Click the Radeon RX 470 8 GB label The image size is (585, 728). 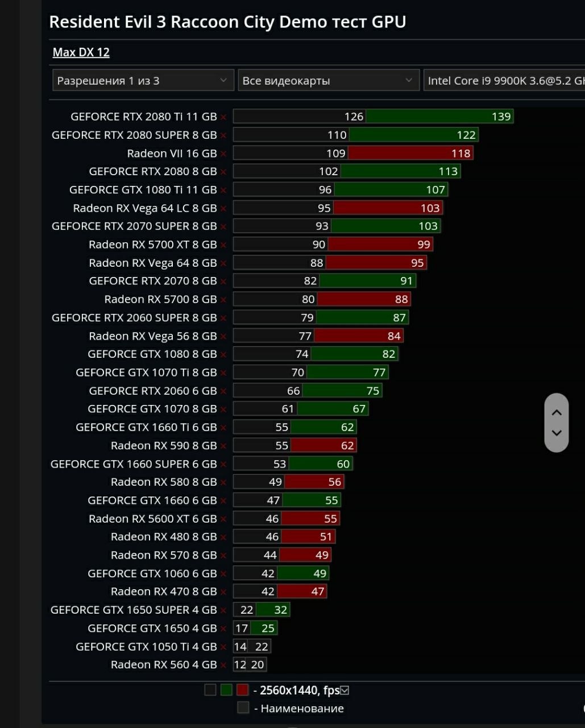pos(164,591)
